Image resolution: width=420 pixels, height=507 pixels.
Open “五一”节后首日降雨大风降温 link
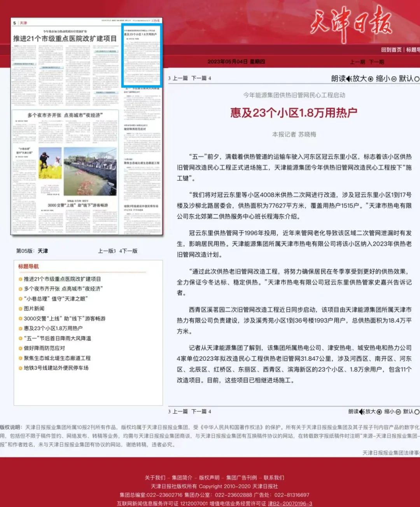[x=57, y=338]
